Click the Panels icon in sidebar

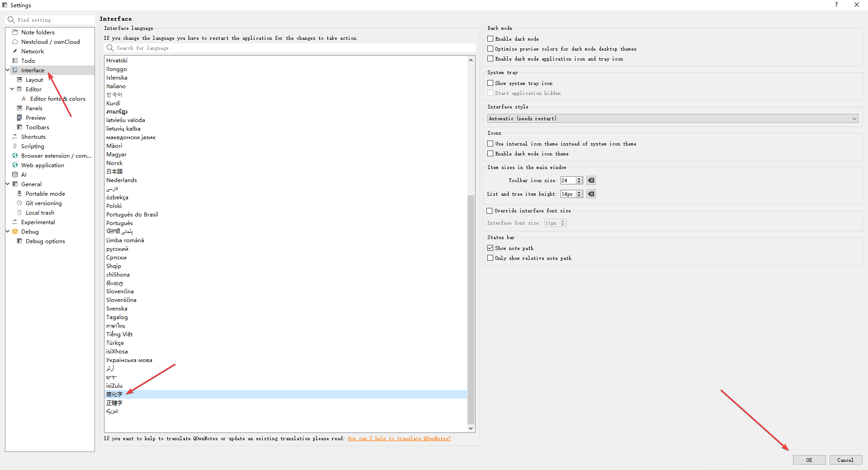19,108
